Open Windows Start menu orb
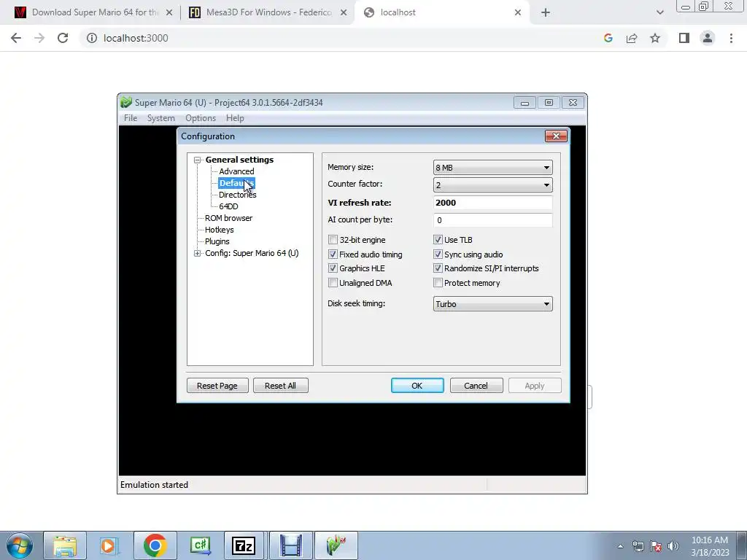This screenshot has width=747, height=560. point(20,545)
